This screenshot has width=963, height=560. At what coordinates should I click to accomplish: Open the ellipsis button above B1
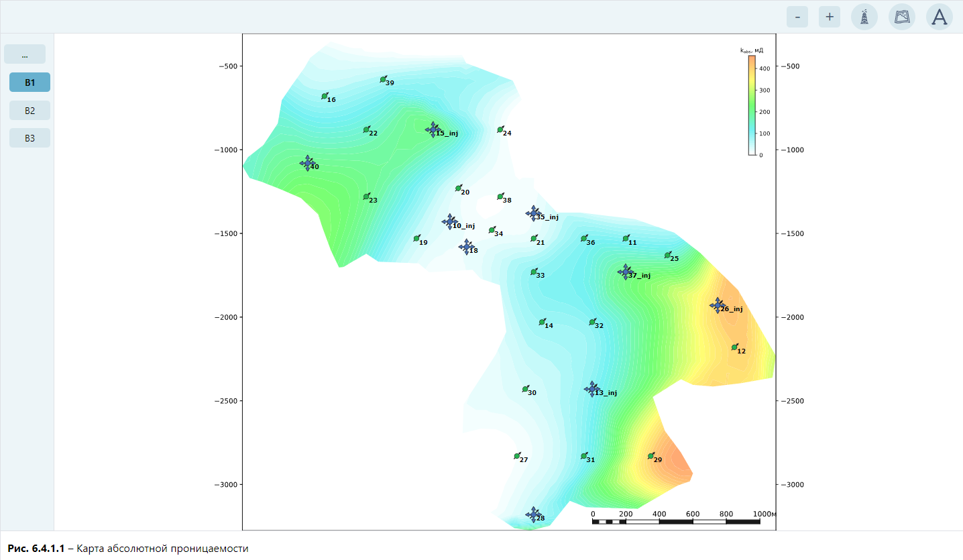25,54
